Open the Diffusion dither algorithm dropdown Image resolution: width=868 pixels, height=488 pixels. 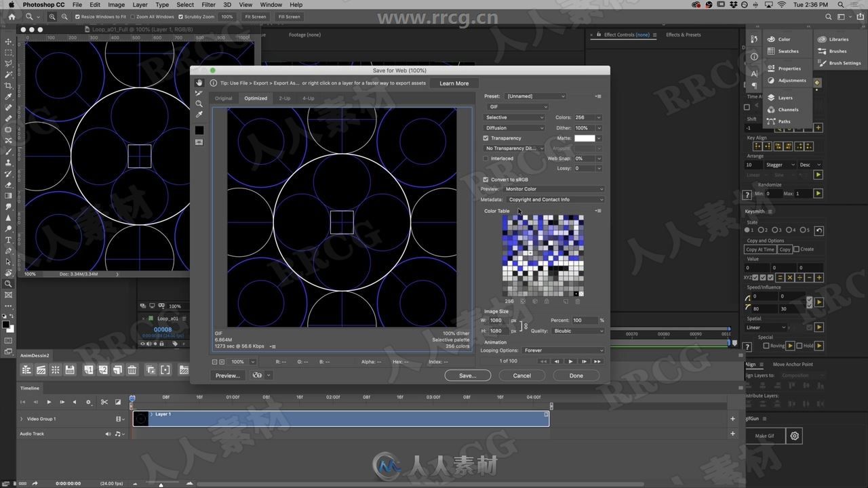(514, 128)
